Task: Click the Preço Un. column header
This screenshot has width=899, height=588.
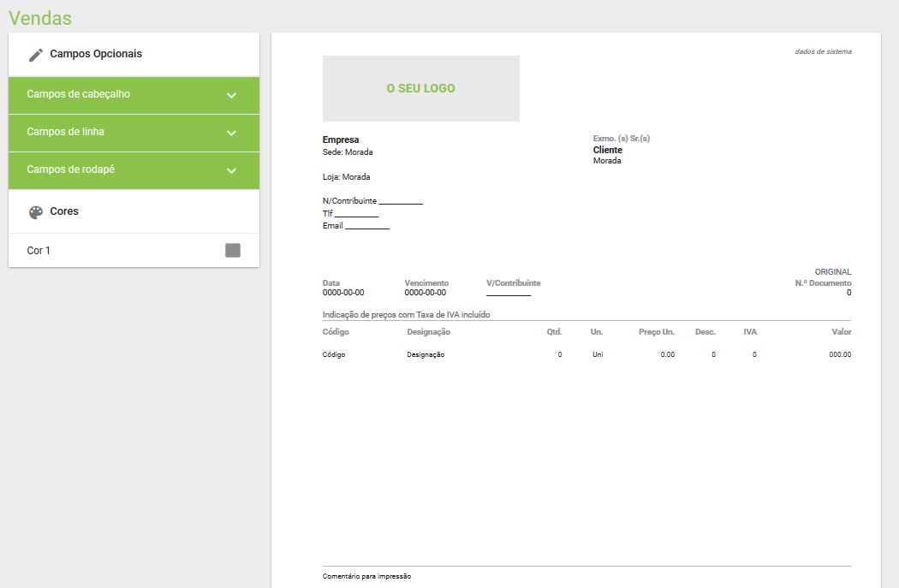Action: pos(657,332)
